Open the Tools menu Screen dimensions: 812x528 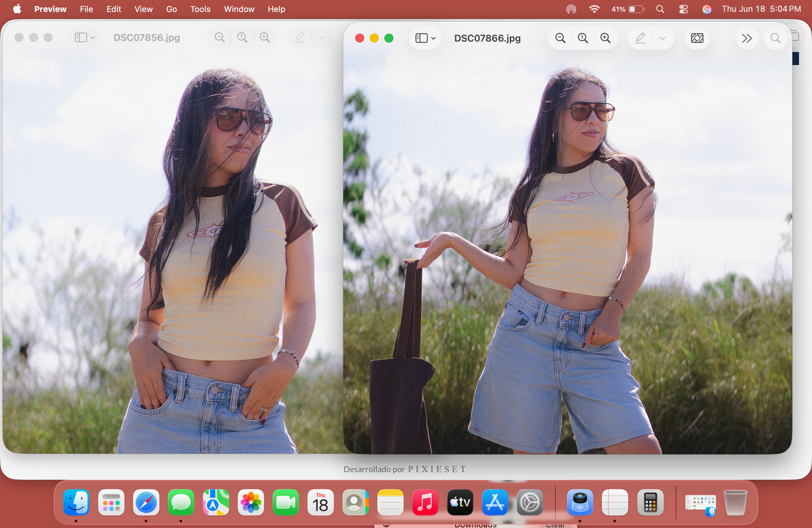[200, 9]
